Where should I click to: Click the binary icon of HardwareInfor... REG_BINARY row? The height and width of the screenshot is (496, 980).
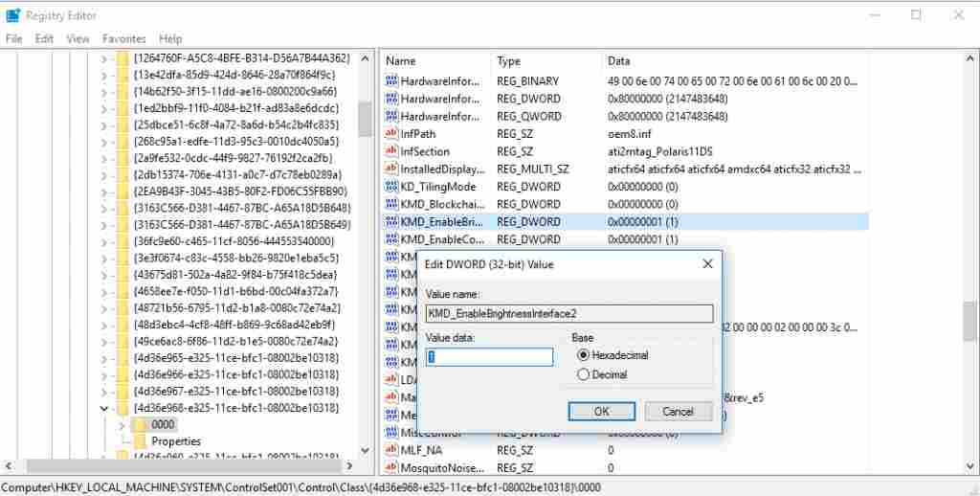[391, 81]
